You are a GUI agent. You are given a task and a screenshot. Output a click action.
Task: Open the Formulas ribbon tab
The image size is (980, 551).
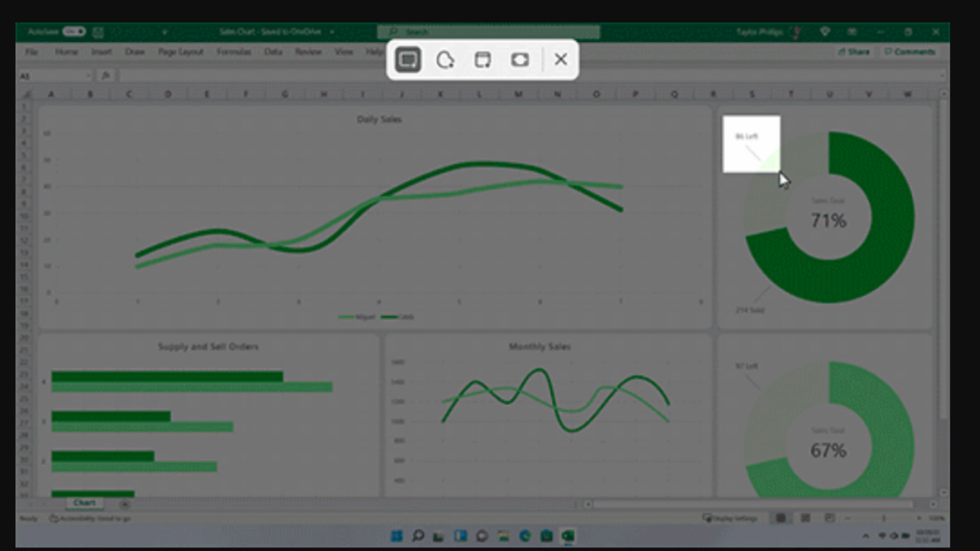233,52
